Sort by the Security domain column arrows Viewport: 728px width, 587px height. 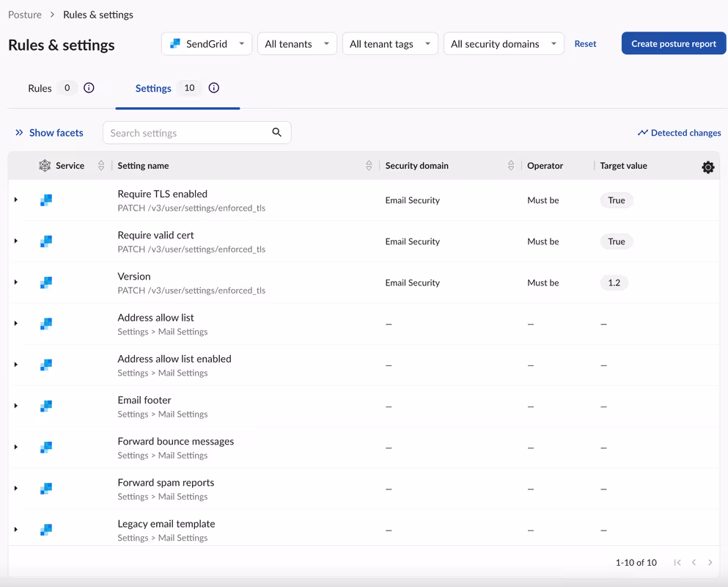(511, 165)
